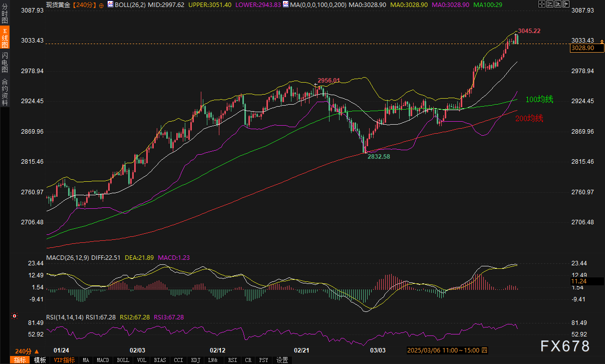Select the 闪电图 sidebar tab
The height and width of the screenshot is (364, 605).
pyautogui.click(x=5, y=62)
